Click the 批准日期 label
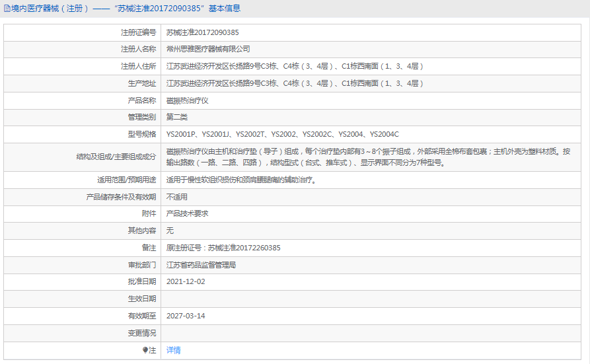590x364 pixels. click(141, 281)
